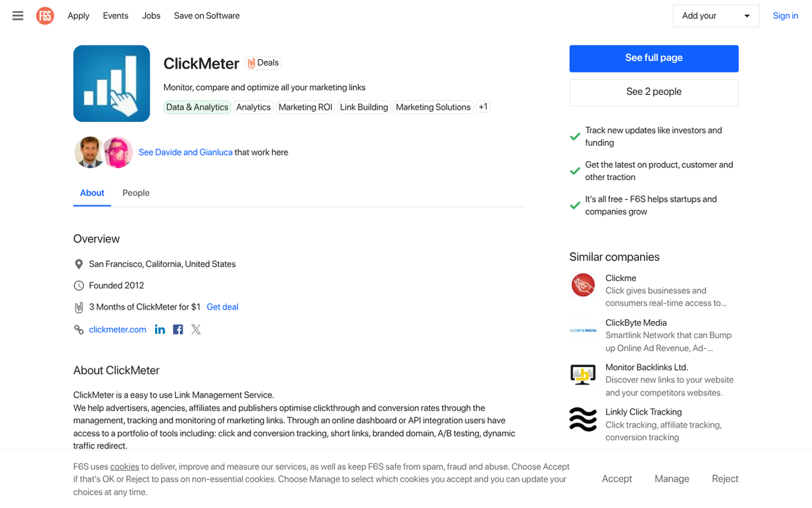
Task: Click the Founded 2012 clock icon
Action: click(78, 285)
